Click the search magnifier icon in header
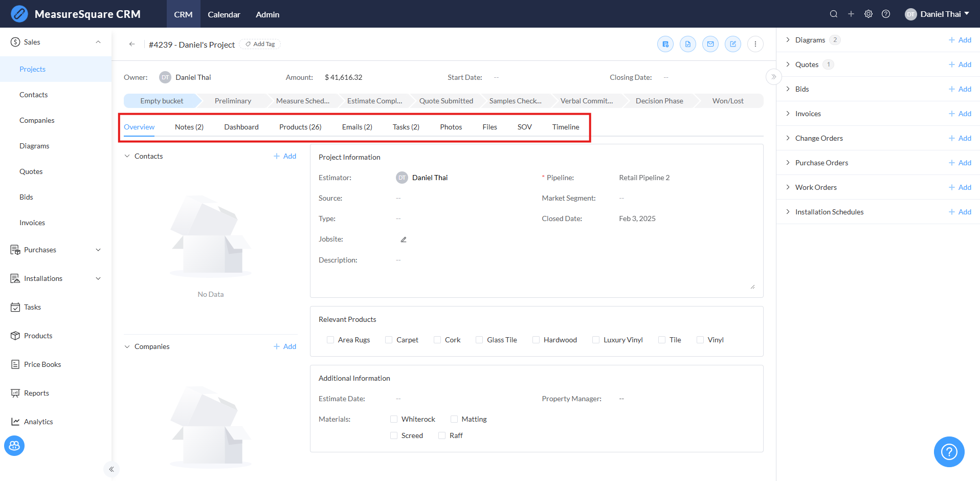 point(833,14)
